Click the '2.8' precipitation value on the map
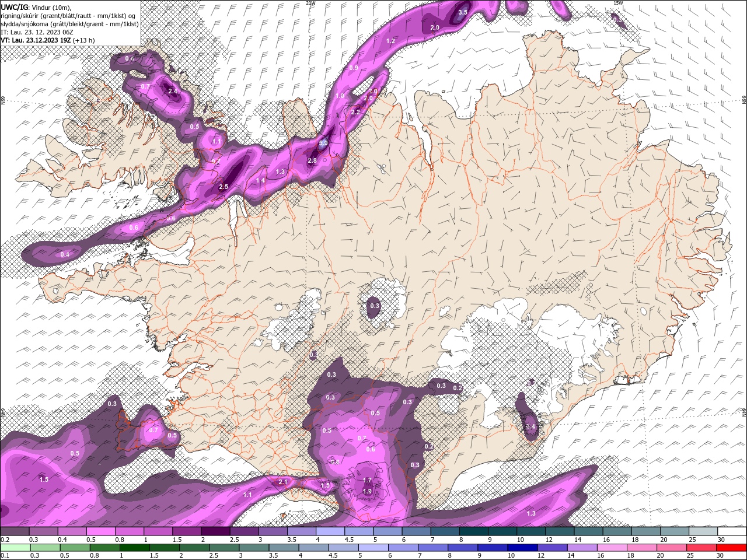Image resolution: width=747 pixels, height=560 pixels. click(312, 161)
